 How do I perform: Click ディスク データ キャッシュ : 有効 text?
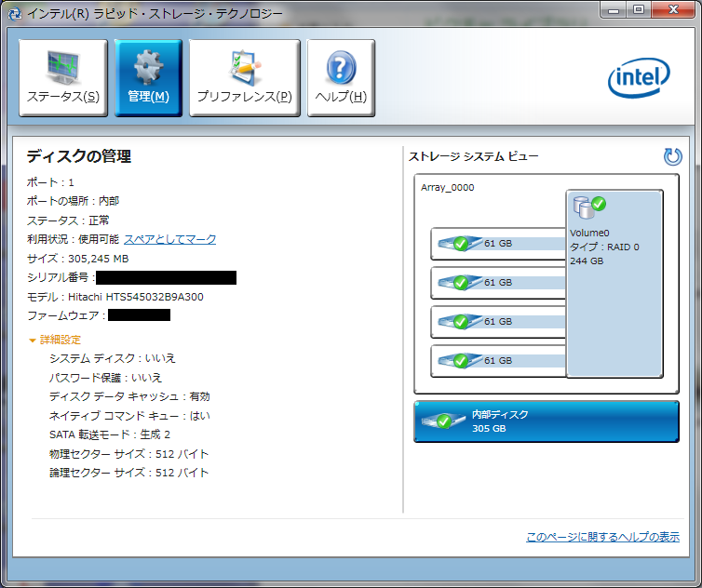129,396
